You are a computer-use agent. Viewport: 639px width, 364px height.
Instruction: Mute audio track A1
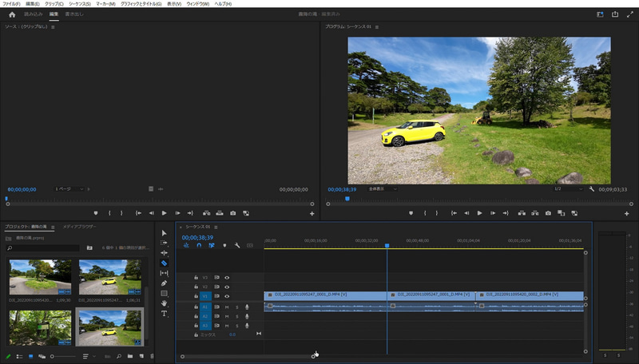[227, 307]
